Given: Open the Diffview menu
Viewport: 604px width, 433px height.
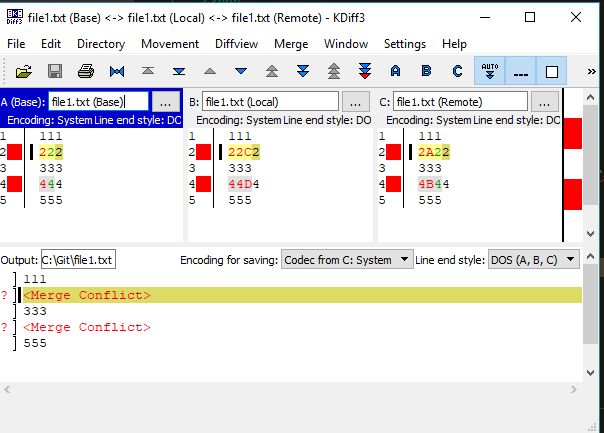Looking at the screenshot, I should pyautogui.click(x=237, y=44).
